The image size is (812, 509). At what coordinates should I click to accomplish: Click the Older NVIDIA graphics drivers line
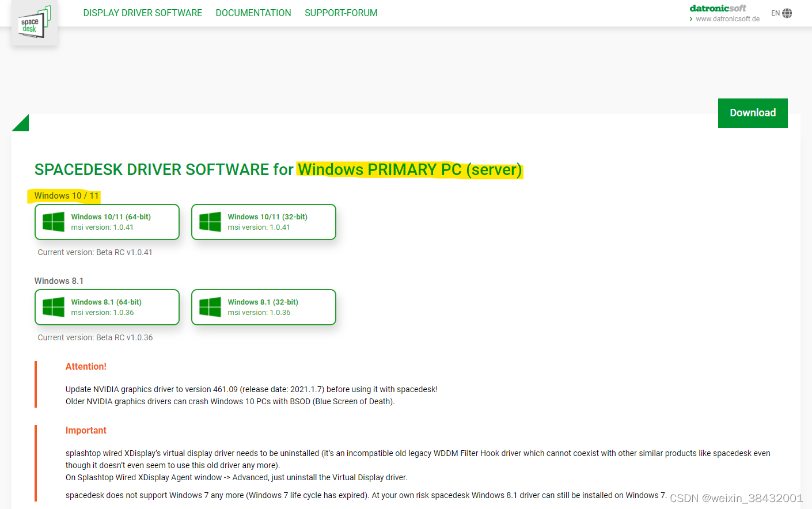pyautogui.click(x=230, y=401)
